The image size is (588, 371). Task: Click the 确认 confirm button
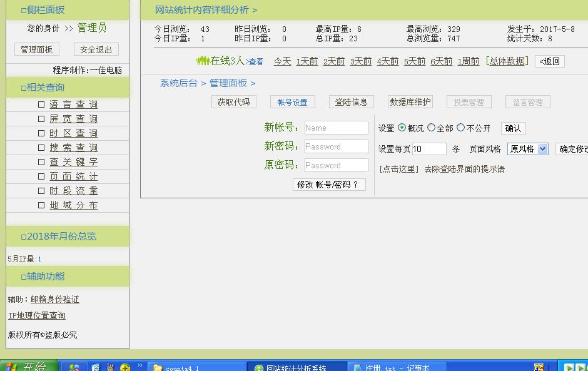513,128
